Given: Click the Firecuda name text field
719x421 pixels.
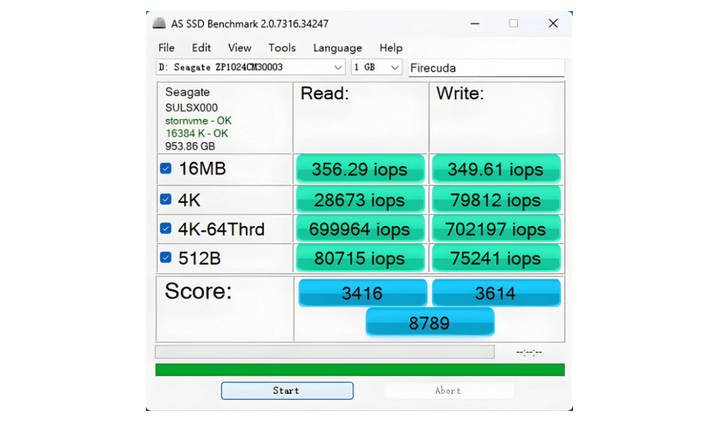Looking at the screenshot, I should pos(485,68).
